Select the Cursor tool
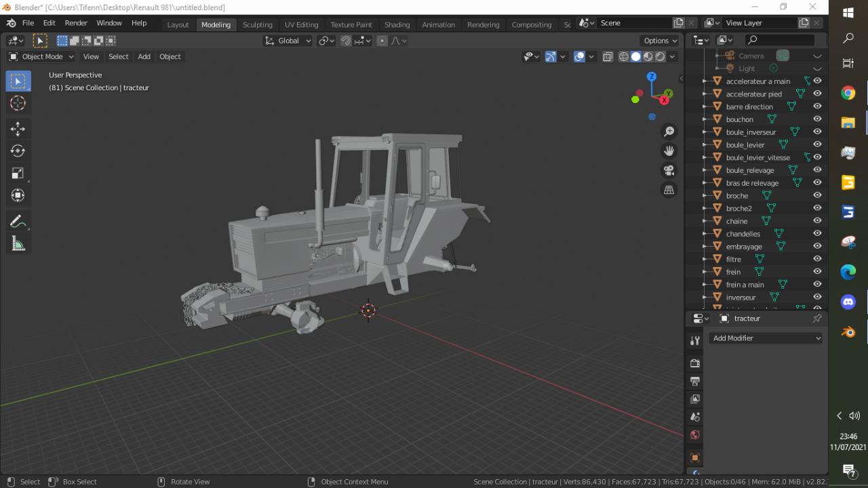The image size is (868, 488). point(18,103)
